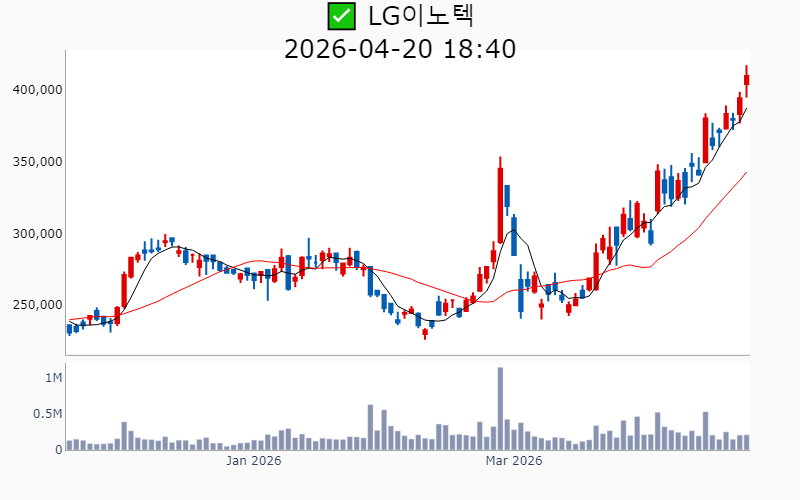800x500 pixels.
Task: Click the 1M volume axis label
Action: [x=53, y=378]
